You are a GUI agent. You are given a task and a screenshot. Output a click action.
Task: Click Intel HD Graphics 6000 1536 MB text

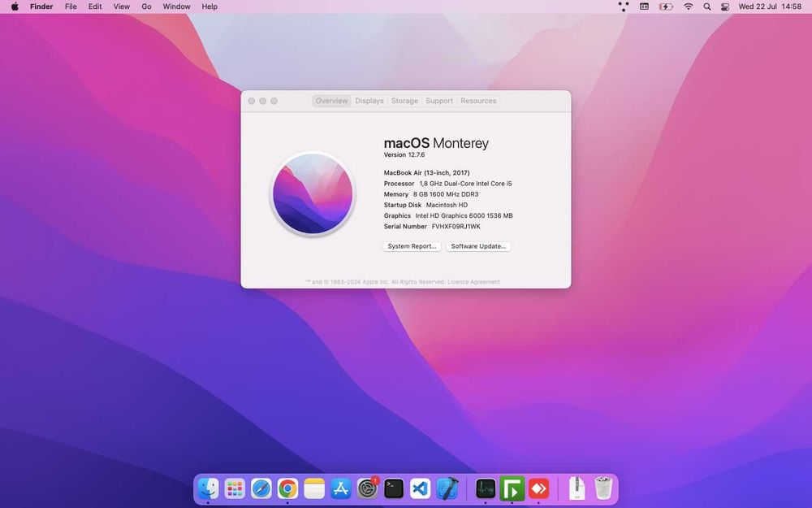pyautogui.click(x=464, y=215)
